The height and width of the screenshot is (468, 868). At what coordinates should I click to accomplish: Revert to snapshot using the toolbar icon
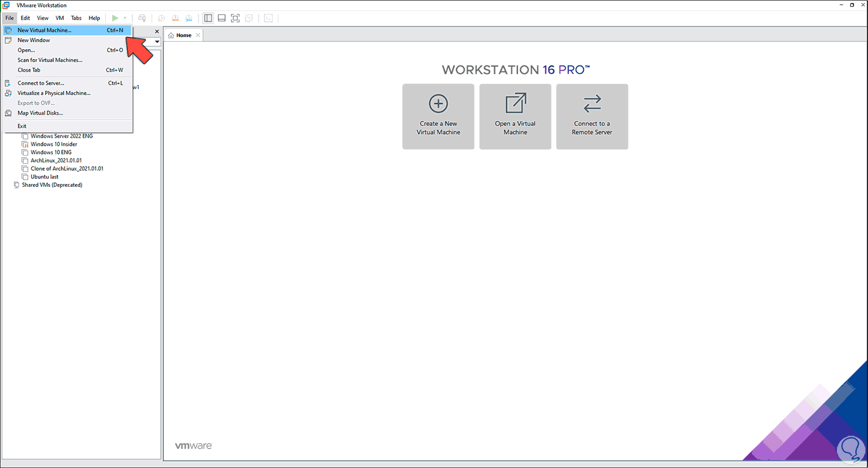[175, 18]
